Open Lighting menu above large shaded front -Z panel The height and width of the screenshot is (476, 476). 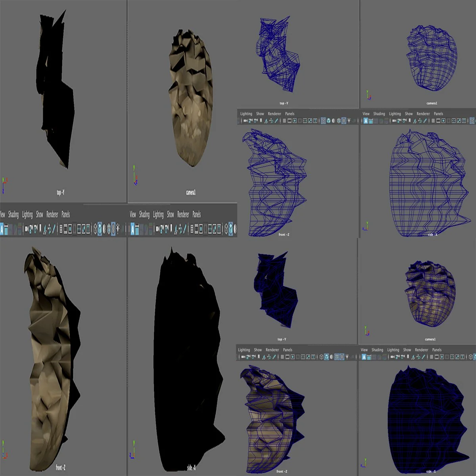tap(27, 215)
